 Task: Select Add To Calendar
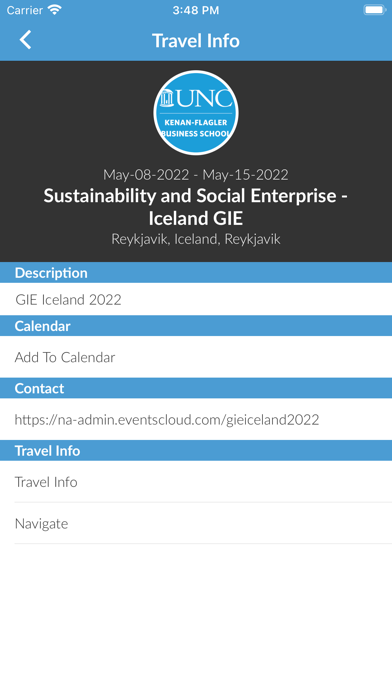(x=196, y=357)
